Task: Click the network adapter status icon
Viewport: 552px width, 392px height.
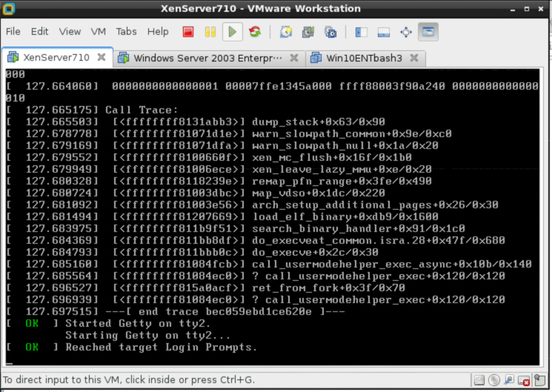Action: [509, 380]
